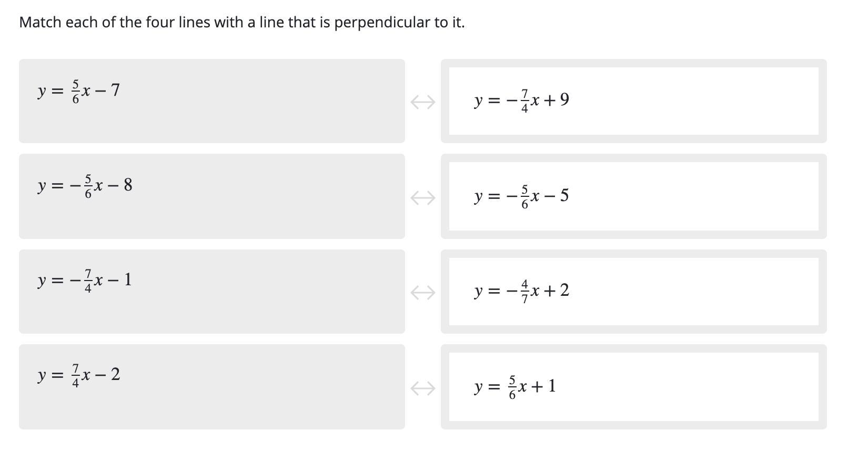The height and width of the screenshot is (460, 868).
Task: Click the instruction text about perpendicular lines
Action: pyautogui.click(x=241, y=23)
